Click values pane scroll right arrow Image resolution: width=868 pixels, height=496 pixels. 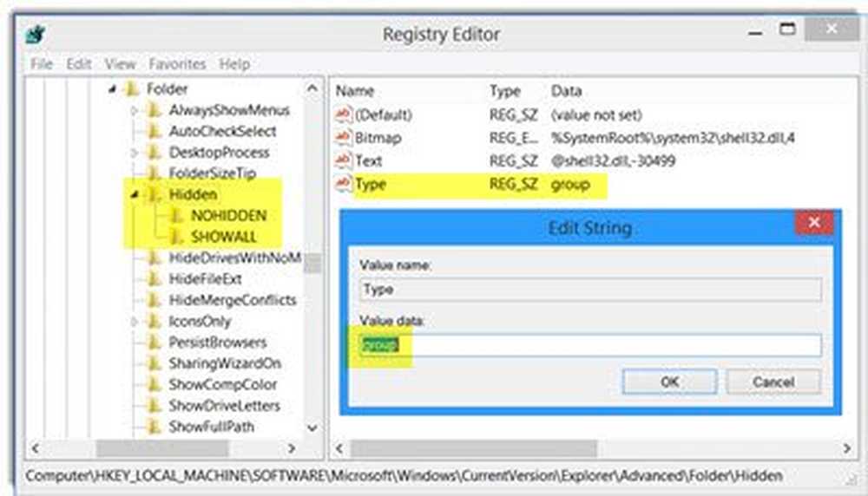846,448
